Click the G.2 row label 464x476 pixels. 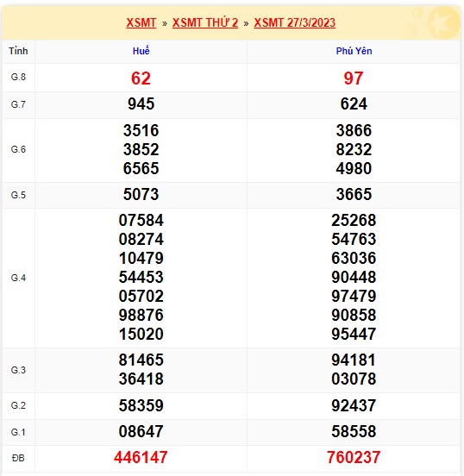[18, 405]
